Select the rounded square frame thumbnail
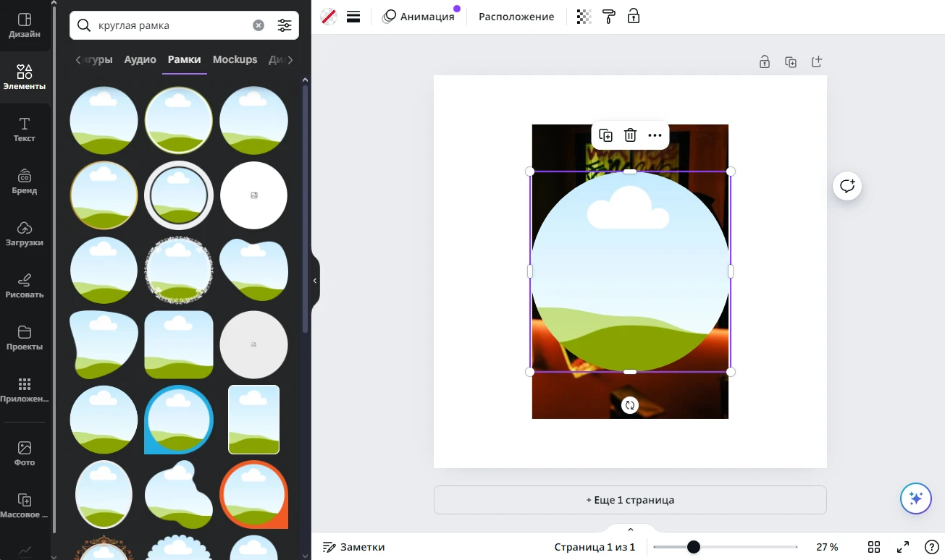Screen dimensions: 945x560 pyautogui.click(x=179, y=345)
